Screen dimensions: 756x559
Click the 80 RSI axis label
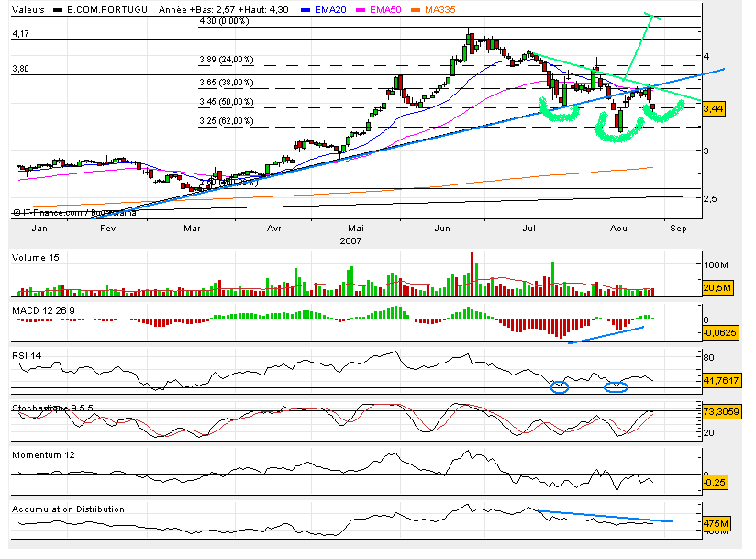[708, 358]
